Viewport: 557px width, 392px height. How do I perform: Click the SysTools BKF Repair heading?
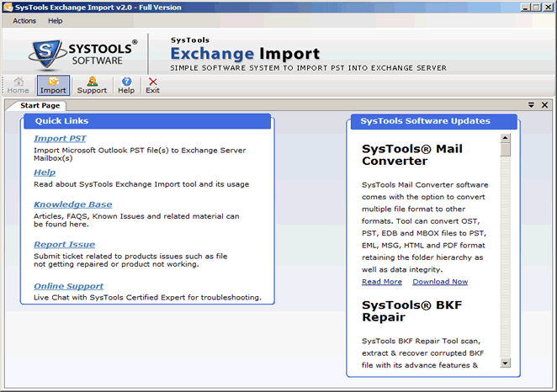pos(411,311)
